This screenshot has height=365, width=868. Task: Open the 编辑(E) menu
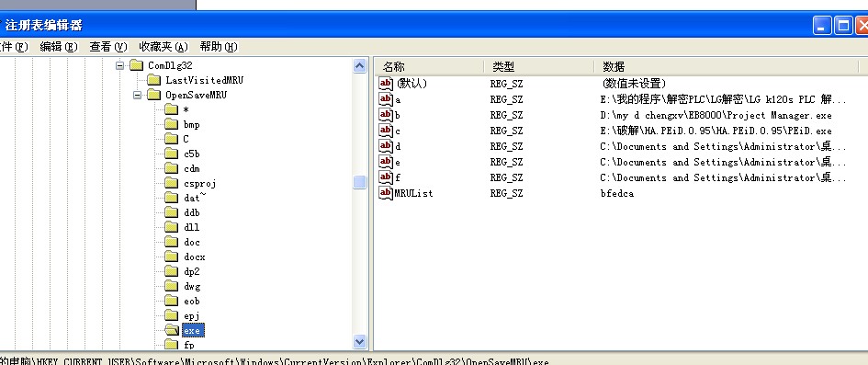tap(59, 47)
